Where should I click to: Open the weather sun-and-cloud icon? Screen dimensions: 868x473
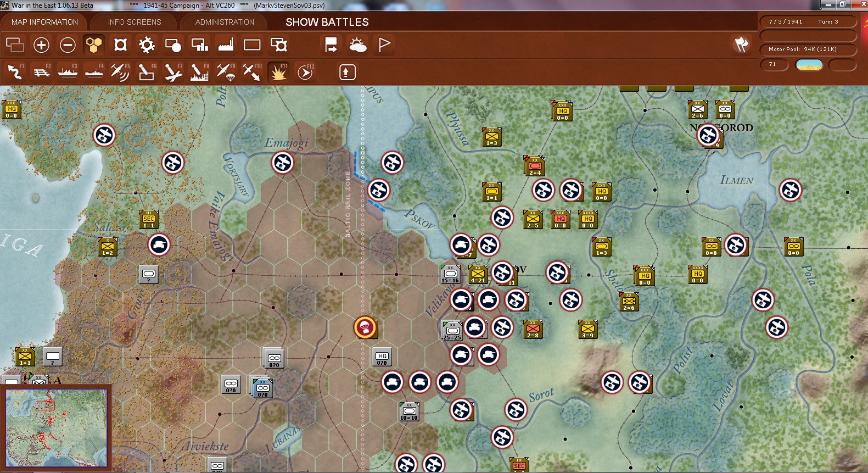357,44
